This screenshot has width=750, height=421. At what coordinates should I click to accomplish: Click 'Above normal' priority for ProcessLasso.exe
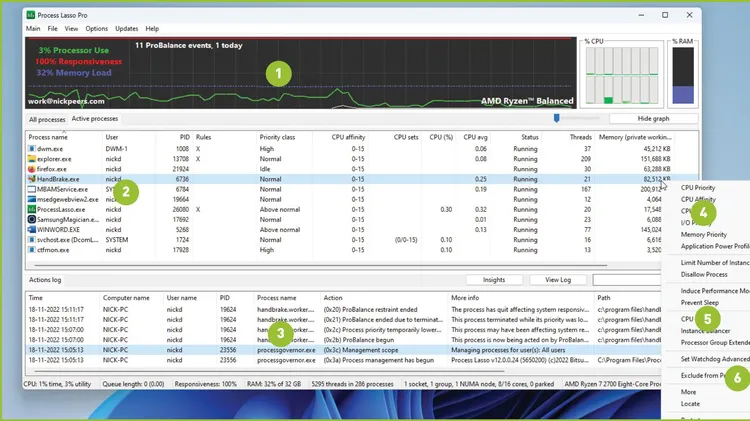(x=280, y=210)
